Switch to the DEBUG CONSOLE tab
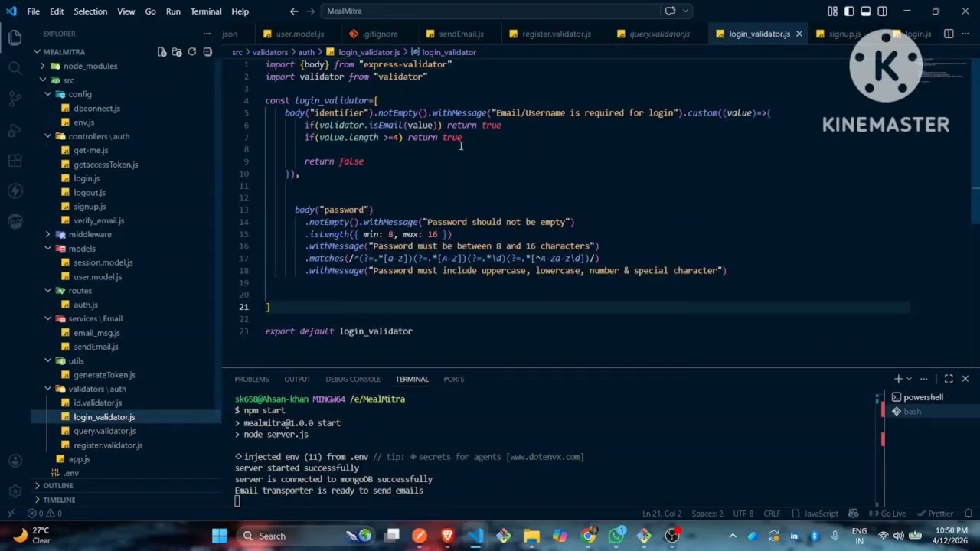980x551 pixels. 353,379
